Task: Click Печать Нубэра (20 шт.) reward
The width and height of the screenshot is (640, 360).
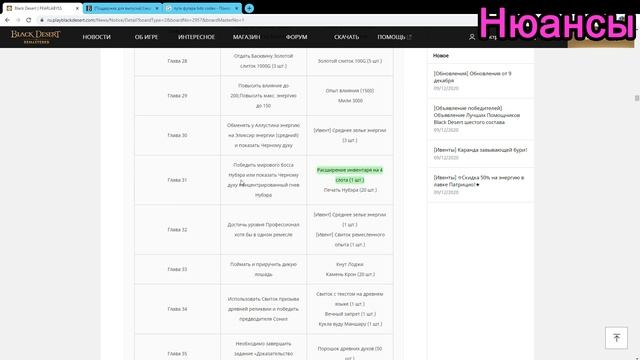Action: click(x=350, y=190)
